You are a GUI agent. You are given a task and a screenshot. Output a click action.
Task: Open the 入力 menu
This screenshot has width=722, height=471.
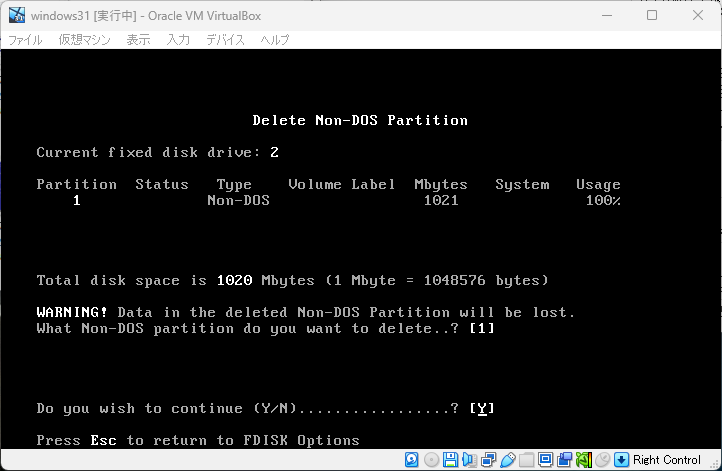tap(178, 40)
